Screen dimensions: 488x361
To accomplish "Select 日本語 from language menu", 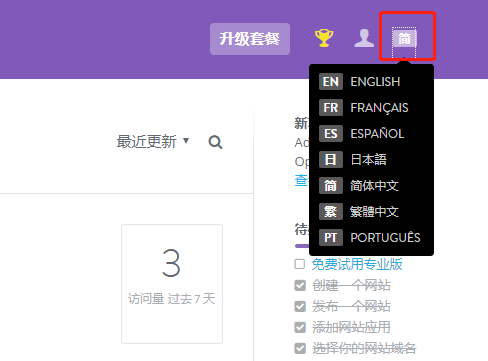I will pyautogui.click(x=371, y=160).
